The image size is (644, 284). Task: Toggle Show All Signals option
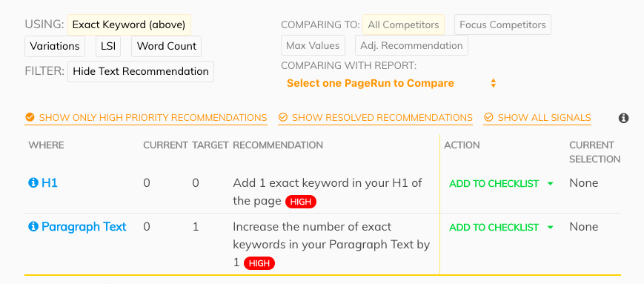click(x=537, y=118)
